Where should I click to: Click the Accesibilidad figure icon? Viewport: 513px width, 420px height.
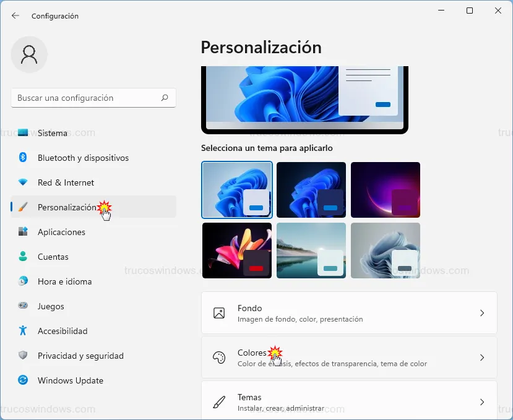[x=23, y=331]
